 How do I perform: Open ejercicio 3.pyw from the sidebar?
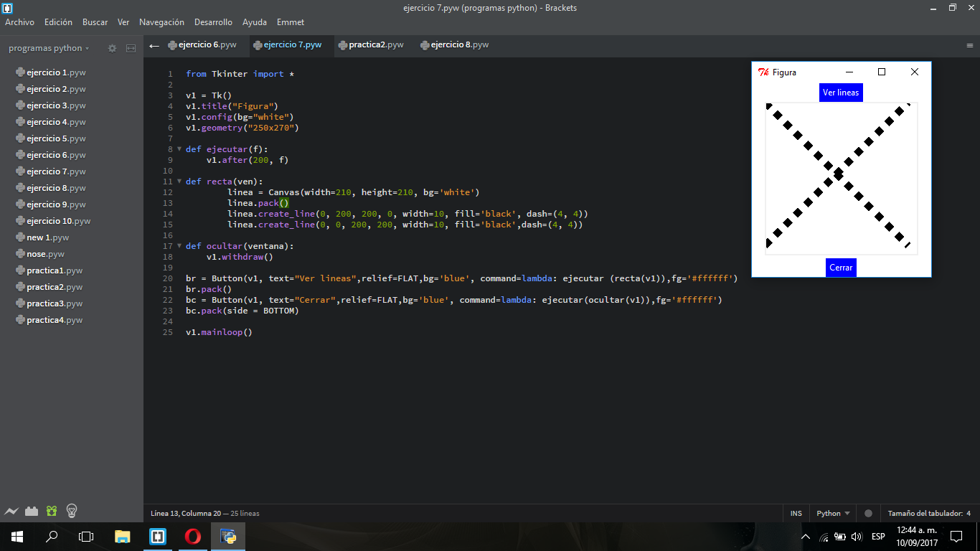(55, 105)
